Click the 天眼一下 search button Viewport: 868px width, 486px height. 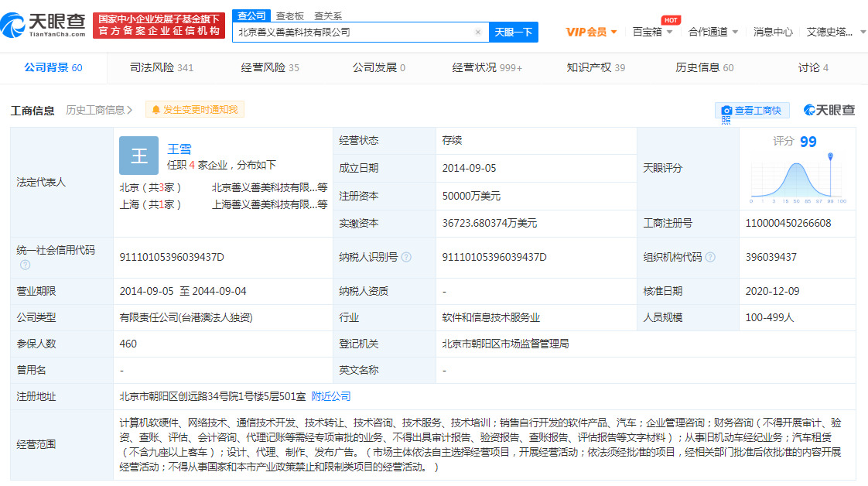point(513,32)
